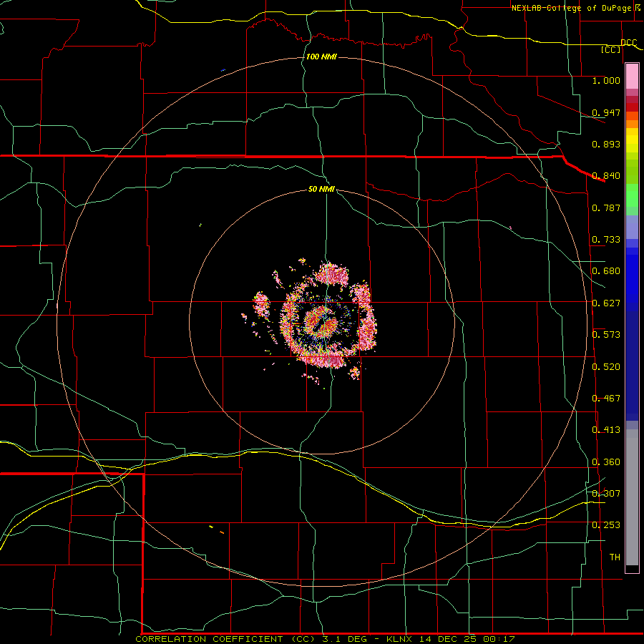Screen dimensions: 644x644
Task: Pick the light pink swatch atop the color bar
Action: (632, 76)
